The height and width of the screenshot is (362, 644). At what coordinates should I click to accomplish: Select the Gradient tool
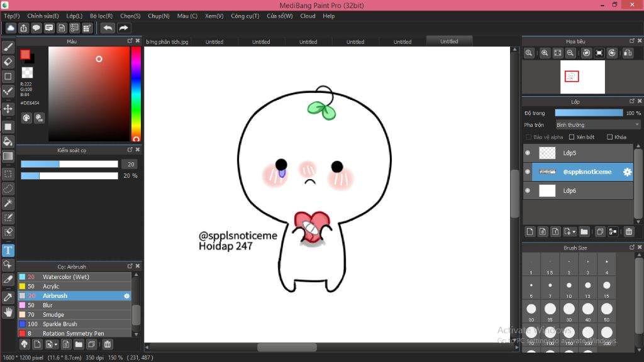8,156
